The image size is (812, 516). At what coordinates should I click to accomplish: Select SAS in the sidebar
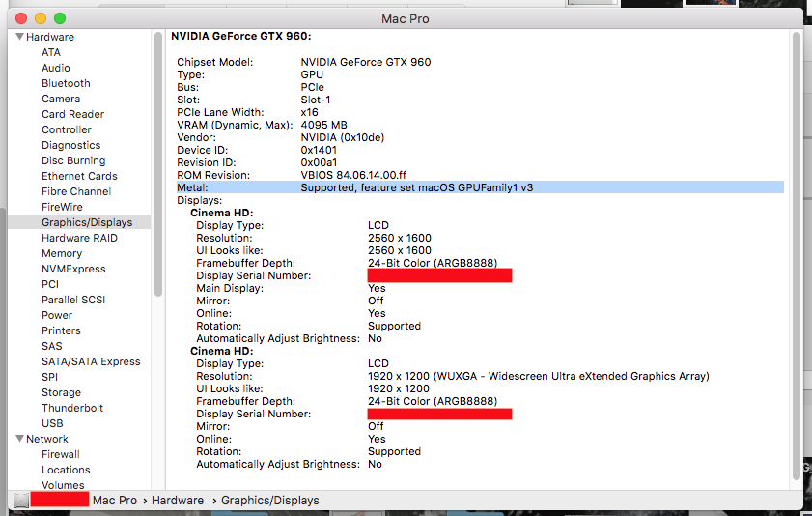tap(51, 346)
